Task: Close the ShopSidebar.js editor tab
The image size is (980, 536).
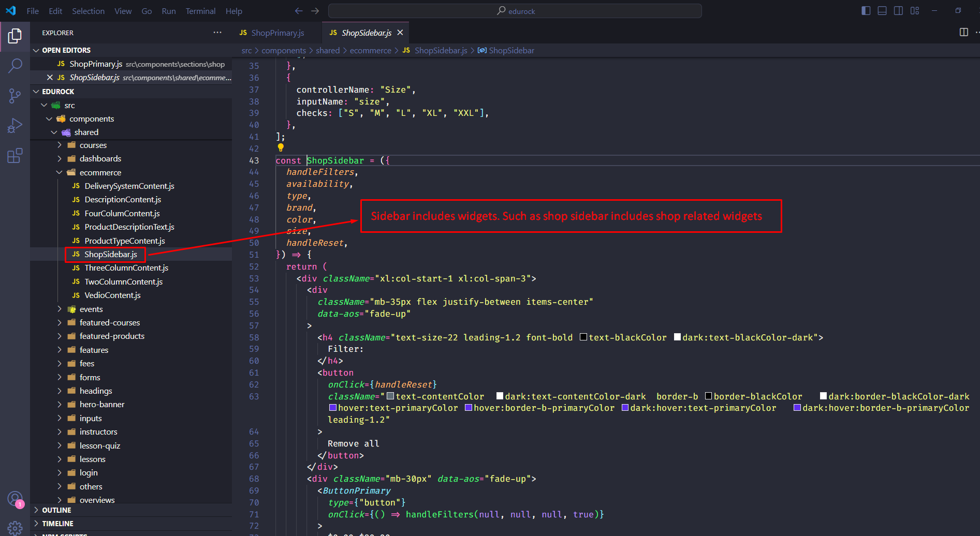Action: click(x=400, y=33)
